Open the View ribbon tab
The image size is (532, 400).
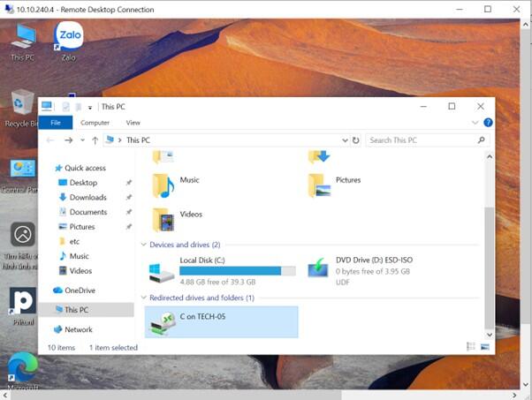[133, 123]
